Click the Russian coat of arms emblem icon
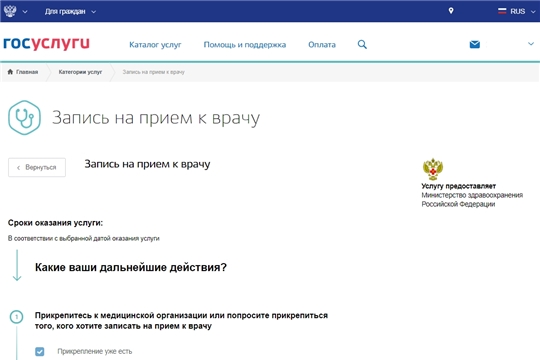The height and width of the screenshot is (360, 540). click(x=10, y=11)
